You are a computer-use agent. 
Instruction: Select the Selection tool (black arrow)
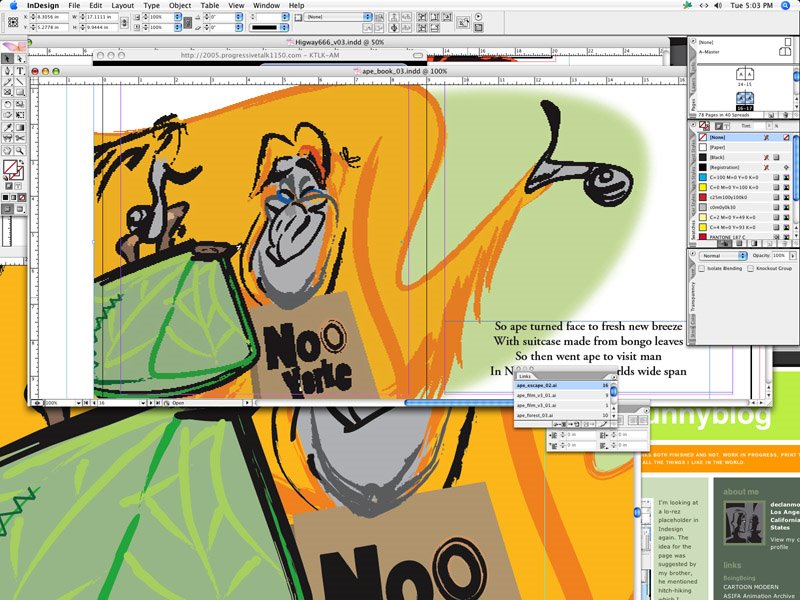(7, 59)
